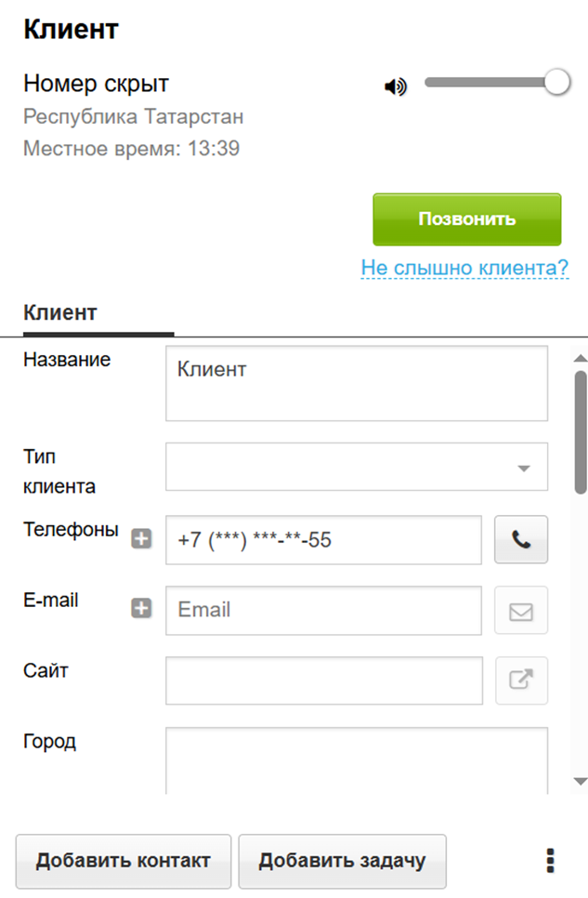Click into the Сайт input field
This screenshot has height=898, width=588.
coord(323,680)
